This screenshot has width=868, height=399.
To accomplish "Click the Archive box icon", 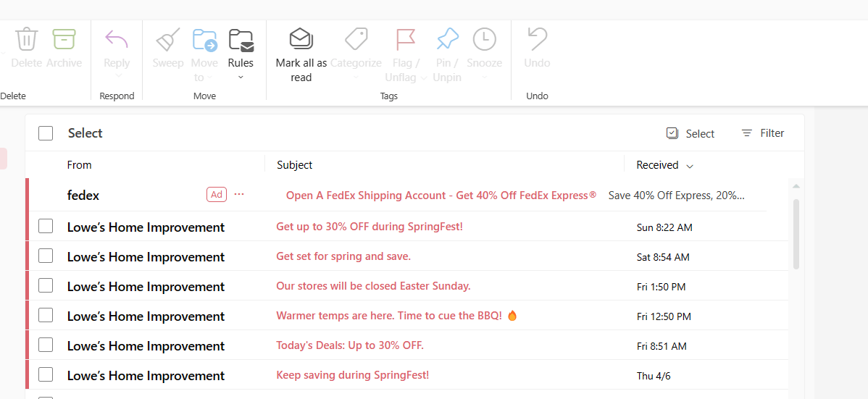I will click(64, 39).
